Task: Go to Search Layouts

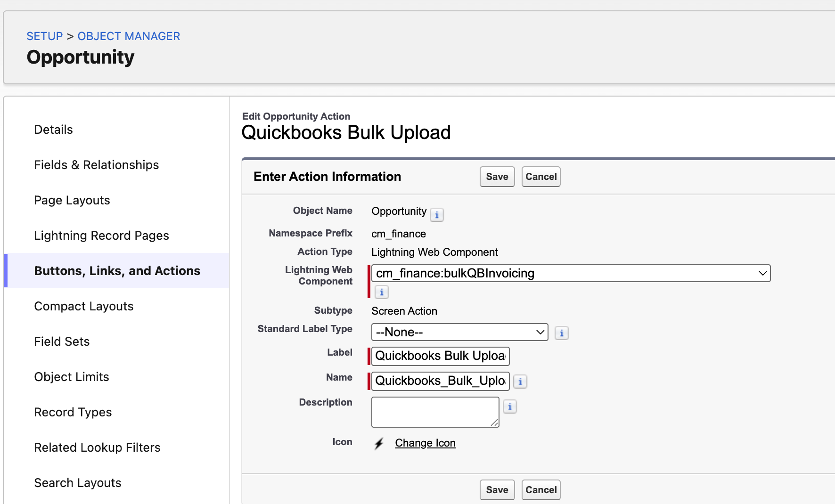Action: click(x=78, y=483)
